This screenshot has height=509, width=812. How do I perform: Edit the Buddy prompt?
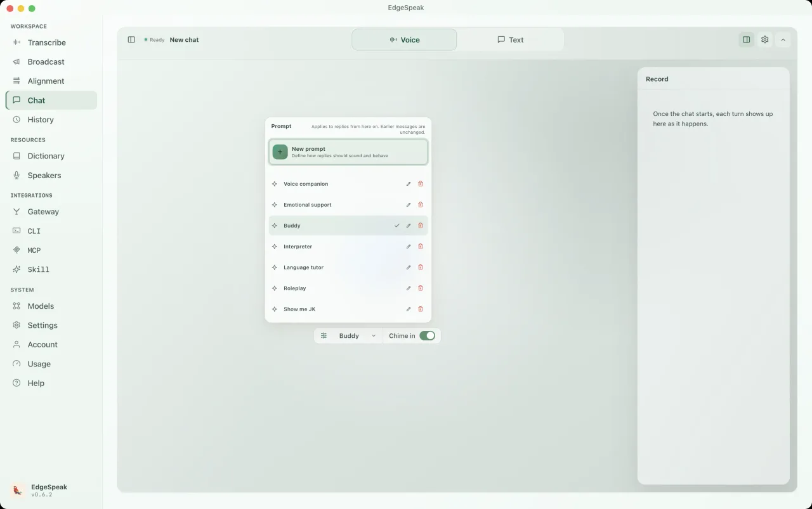tap(409, 226)
